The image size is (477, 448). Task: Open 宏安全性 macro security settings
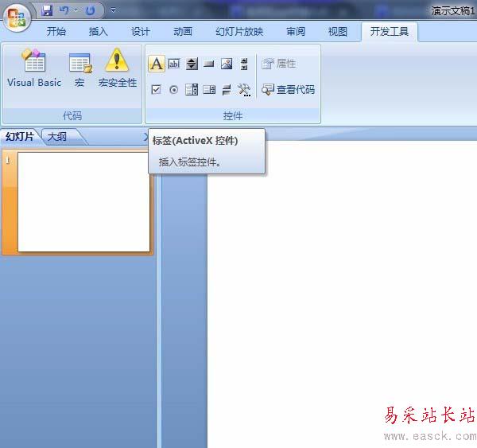click(x=118, y=68)
